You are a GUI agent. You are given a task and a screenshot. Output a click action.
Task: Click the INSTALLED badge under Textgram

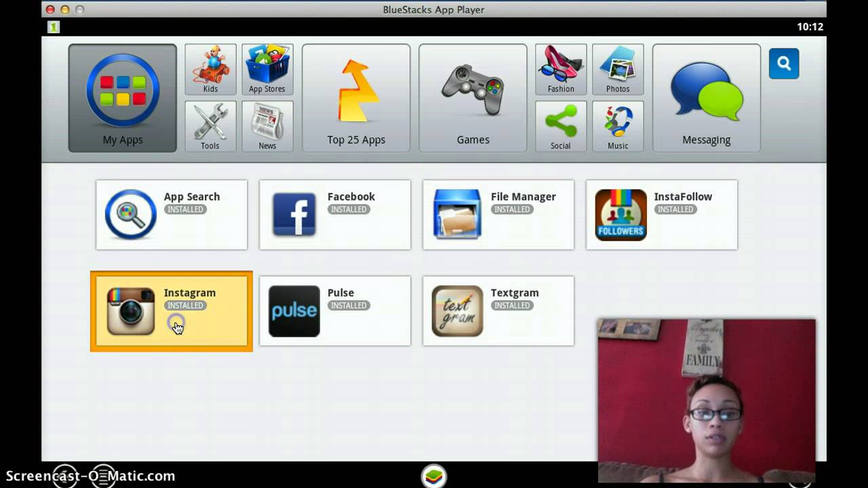(512, 306)
